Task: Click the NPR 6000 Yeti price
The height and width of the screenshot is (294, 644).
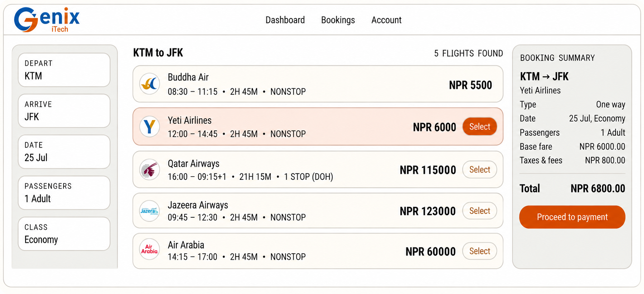Action: pyautogui.click(x=435, y=127)
